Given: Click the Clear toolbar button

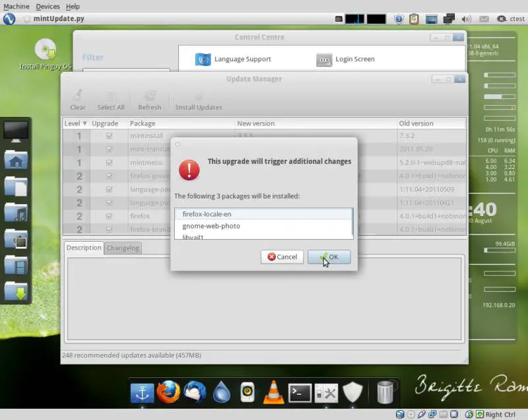Looking at the screenshot, I should pyautogui.click(x=77, y=100).
